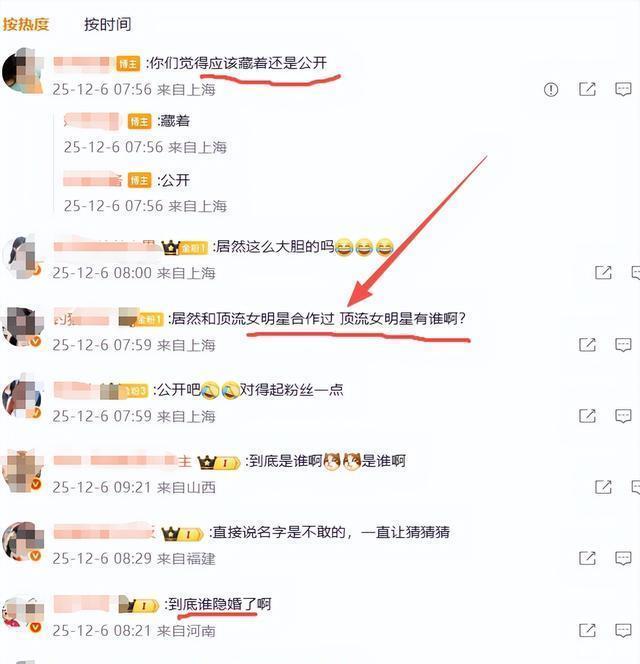Click the 博主 badge beside the 藏着 reply
The width and height of the screenshot is (640, 664).
tap(139, 122)
